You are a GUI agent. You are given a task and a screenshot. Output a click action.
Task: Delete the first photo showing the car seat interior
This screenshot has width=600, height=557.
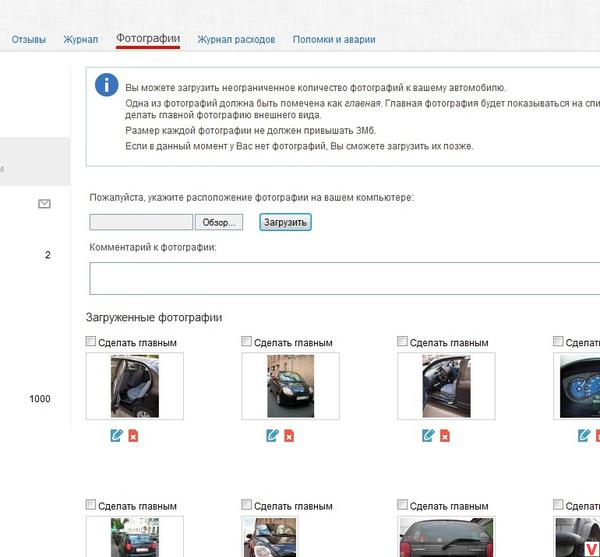[133, 436]
